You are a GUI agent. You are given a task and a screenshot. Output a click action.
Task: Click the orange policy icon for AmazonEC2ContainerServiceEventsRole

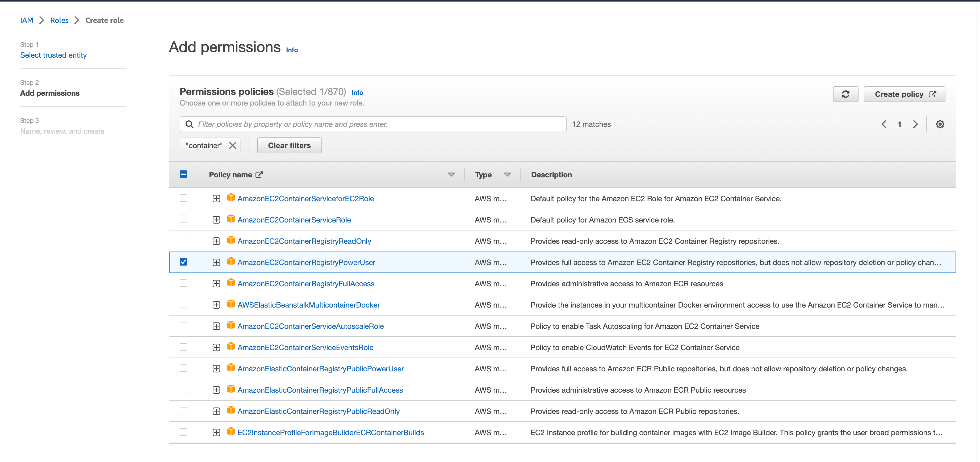click(x=231, y=346)
